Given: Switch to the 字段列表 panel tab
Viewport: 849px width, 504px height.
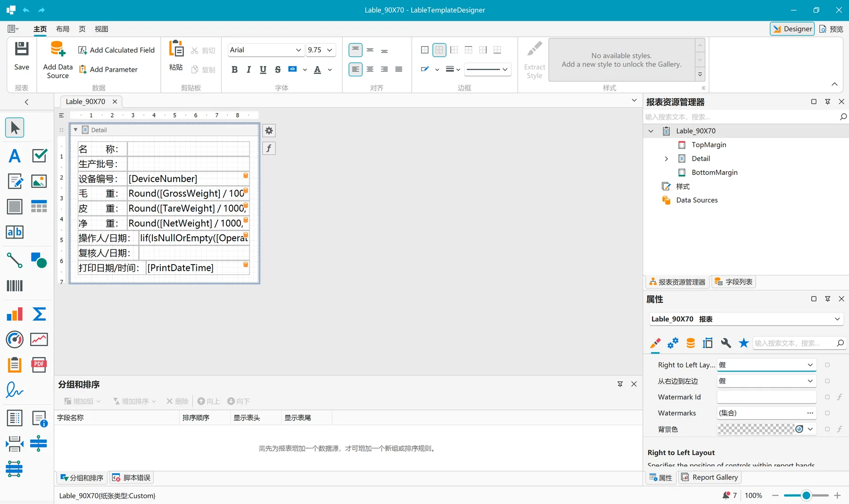Looking at the screenshot, I should click(733, 282).
